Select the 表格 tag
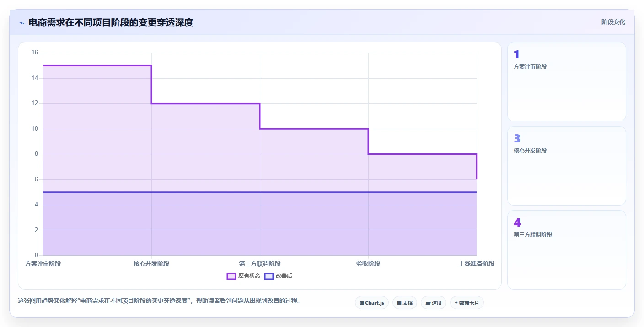This screenshot has height=327, width=644. (405, 303)
